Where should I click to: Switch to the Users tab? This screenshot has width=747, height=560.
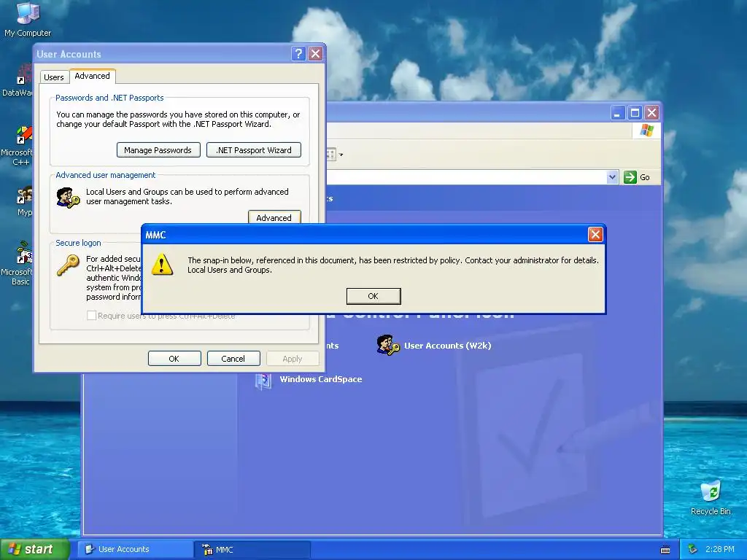pos(54,77)
